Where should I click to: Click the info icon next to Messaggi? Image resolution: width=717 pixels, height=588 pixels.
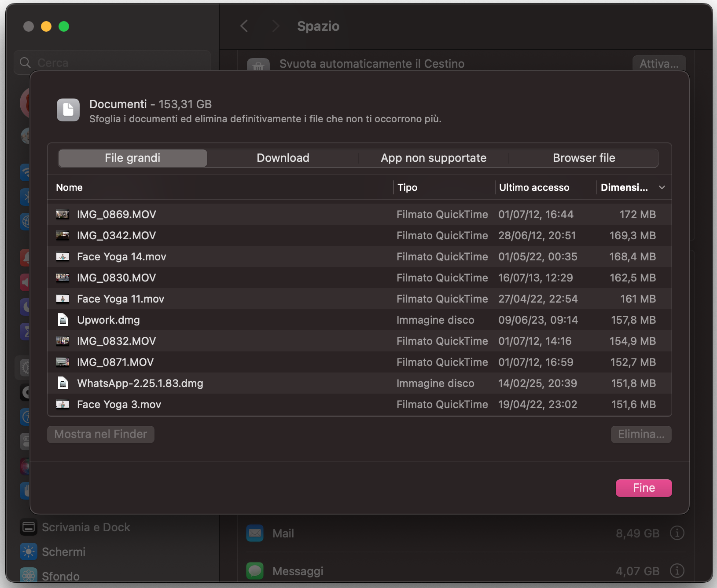[x=677, y=571]
